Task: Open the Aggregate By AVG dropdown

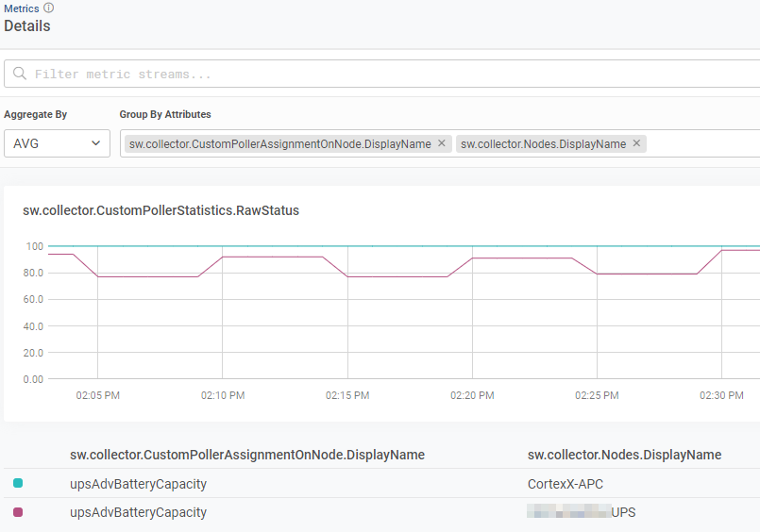Action: coord(55,143)
